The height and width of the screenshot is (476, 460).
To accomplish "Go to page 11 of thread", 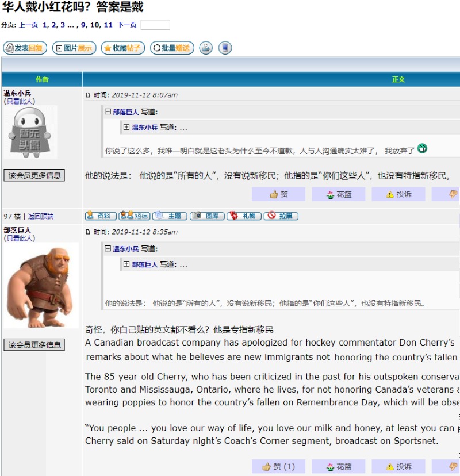I will [108, 25].
